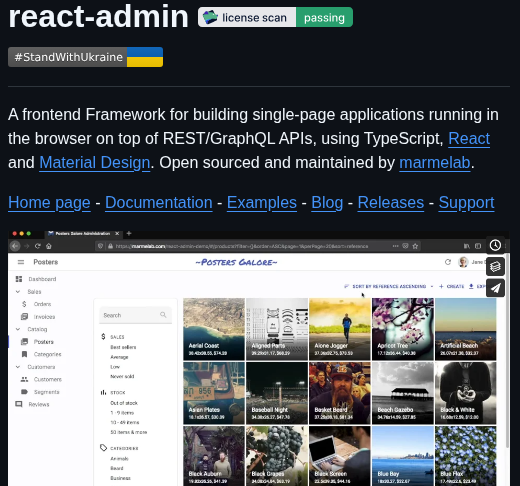Viewport: 520px width, 486px height.
Task: Filter by 50 items & more
Action: pyautogui.click(x=128, y=432)
